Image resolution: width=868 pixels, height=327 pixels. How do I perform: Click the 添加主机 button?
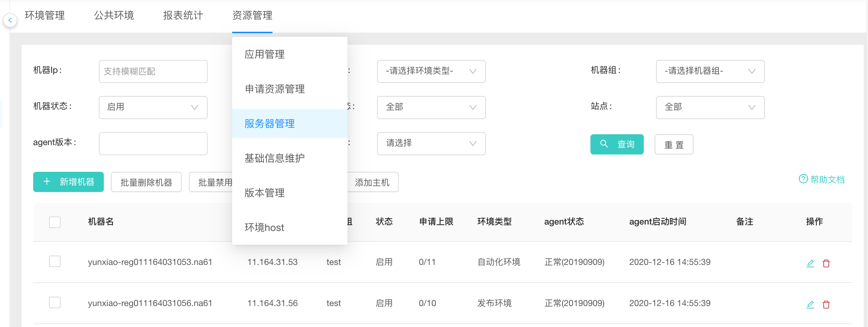point(373,182)
